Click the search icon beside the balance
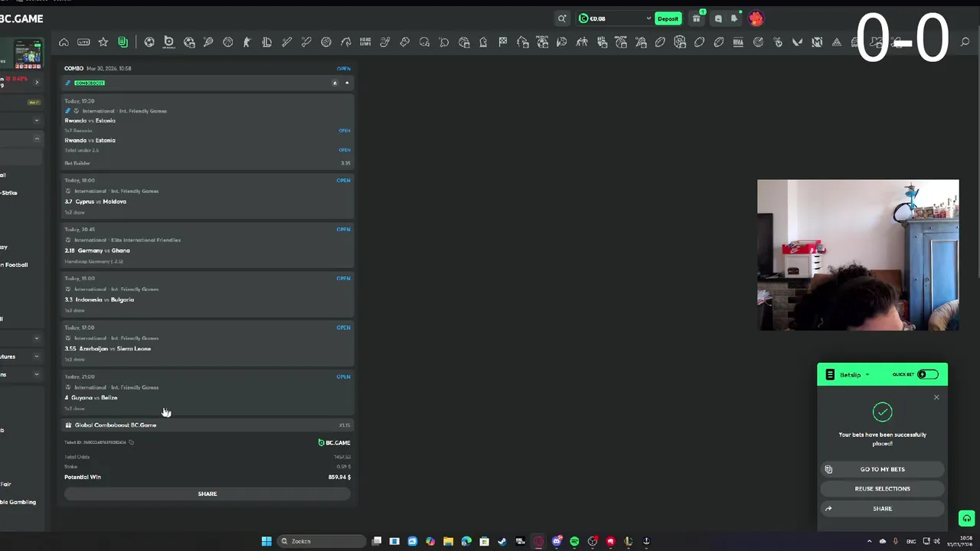This screenshot has height=551, width=980. [562, 18]
